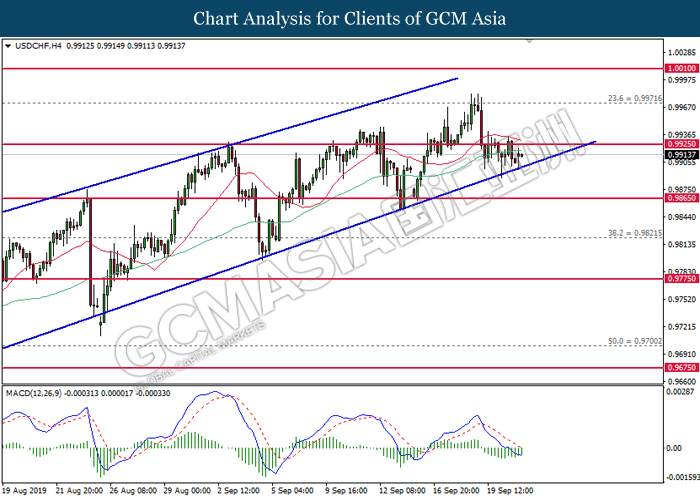Click the 26 Aug 08:00 time label
700x500 pixels.
click(x=133, y=491)
